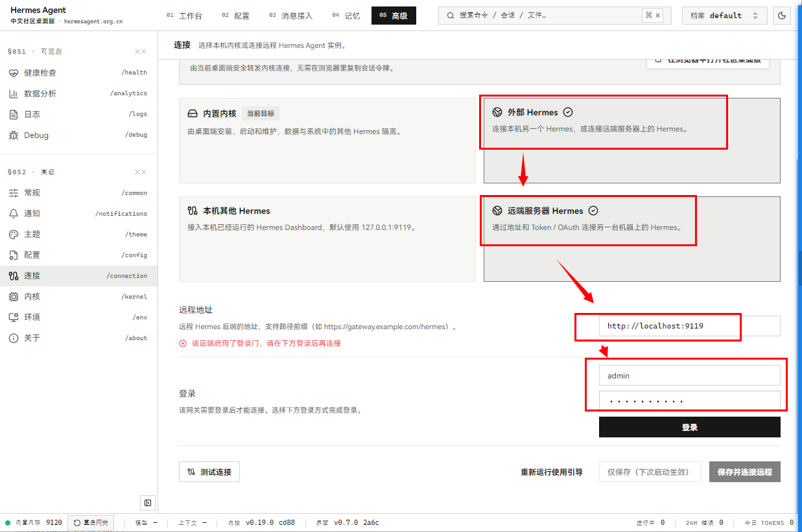Click the 关于 info circle icon
Screen dimensions: 802x532
pos(14,338)
